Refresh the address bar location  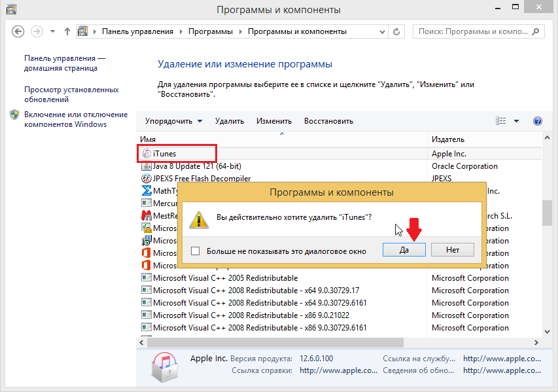pos(396,31)
